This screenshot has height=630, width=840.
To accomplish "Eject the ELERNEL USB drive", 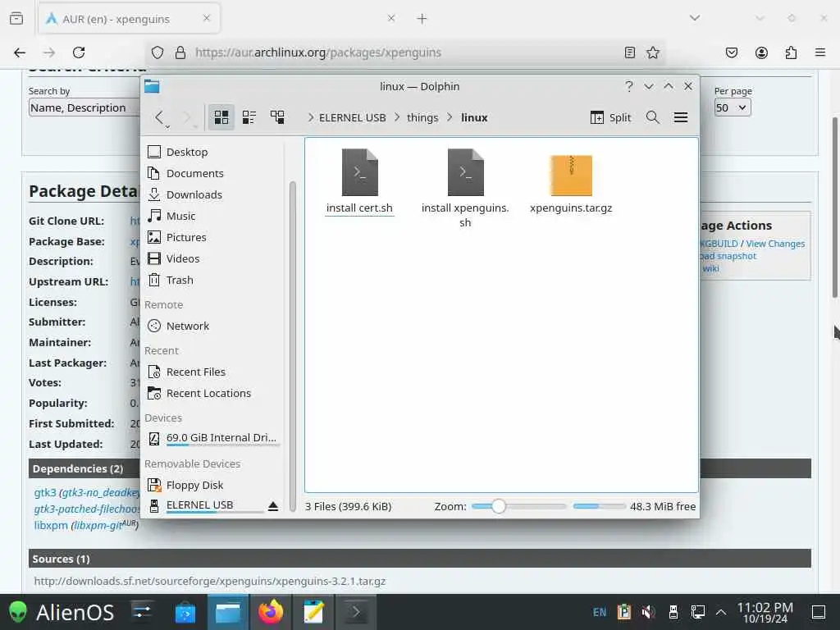I will point(273,505).
